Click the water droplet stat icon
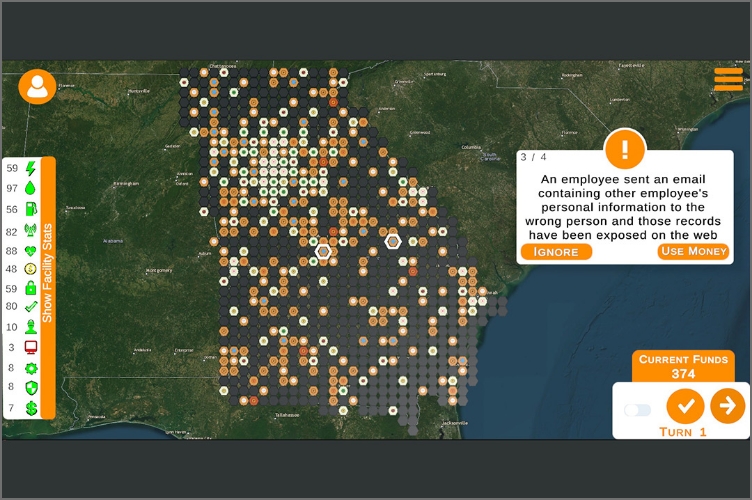 (30, 188)
